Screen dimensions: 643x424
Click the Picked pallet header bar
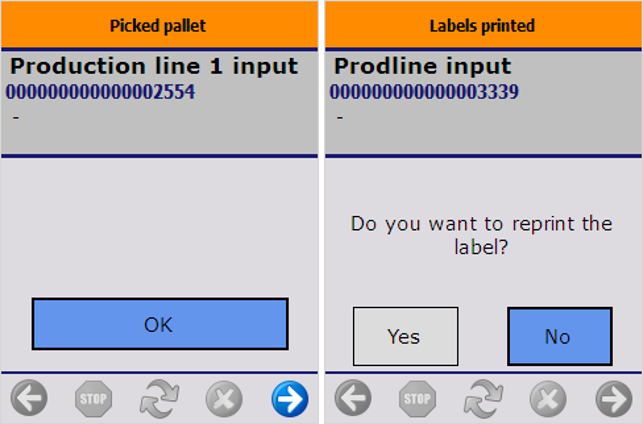(159, 25)
